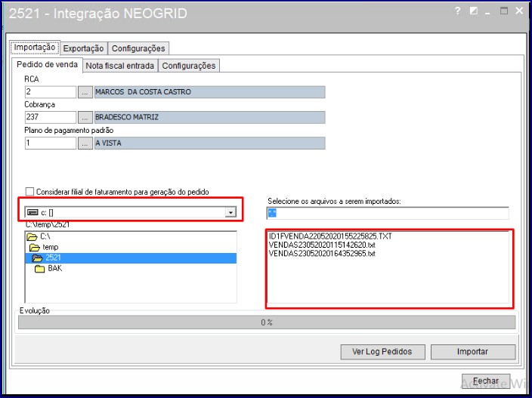Click the drive icon in drive selector
532x398 pixels.
point(32,212)
